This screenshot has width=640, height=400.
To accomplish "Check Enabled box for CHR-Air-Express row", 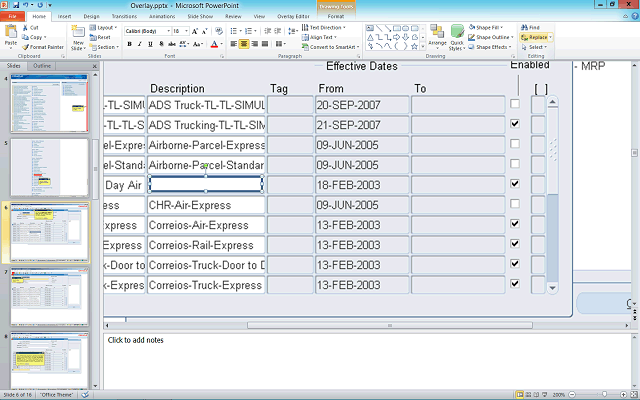I will (x=514, y=204).
